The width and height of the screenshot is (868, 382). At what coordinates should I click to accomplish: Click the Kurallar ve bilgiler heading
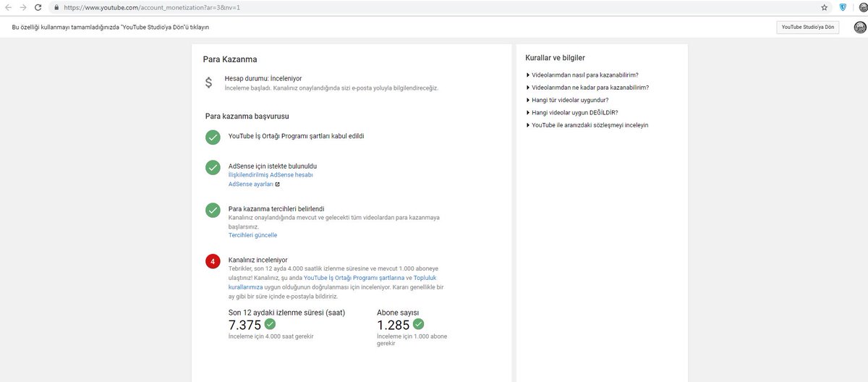point(556,58)
